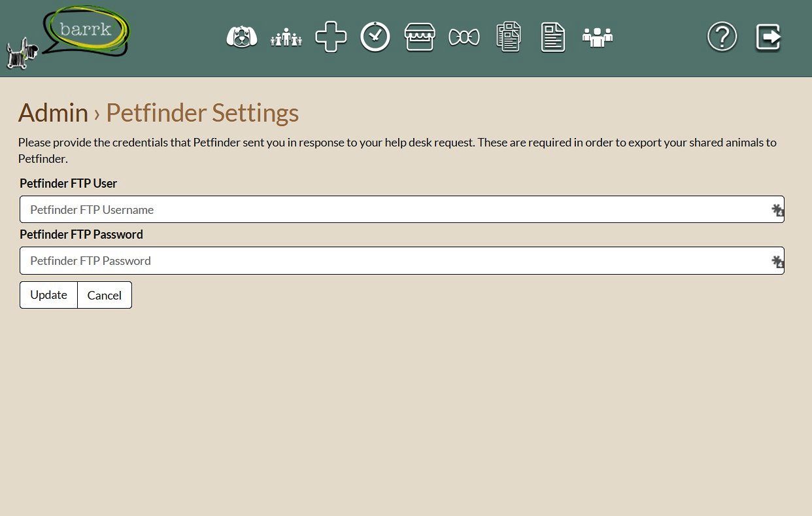Click the Petfinder FTP User label
The height and width of the screenshot is (516, 812).
tap(69, 183)
